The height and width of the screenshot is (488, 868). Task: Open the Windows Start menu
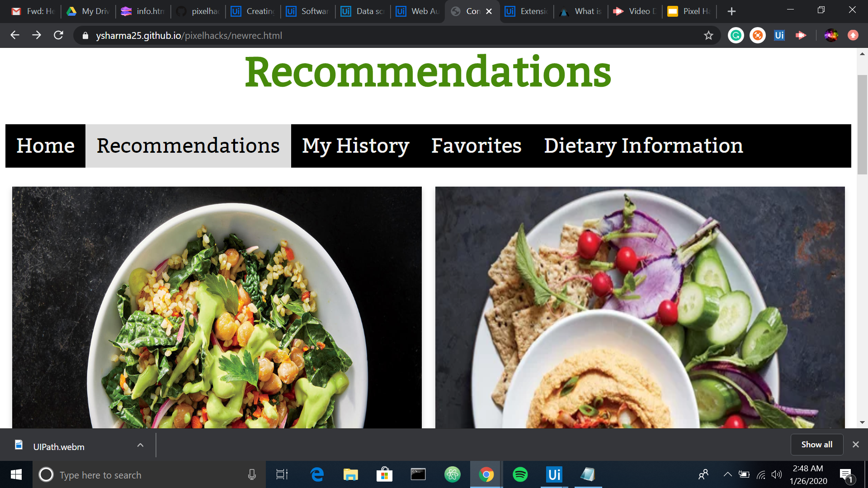pos(16,474)
